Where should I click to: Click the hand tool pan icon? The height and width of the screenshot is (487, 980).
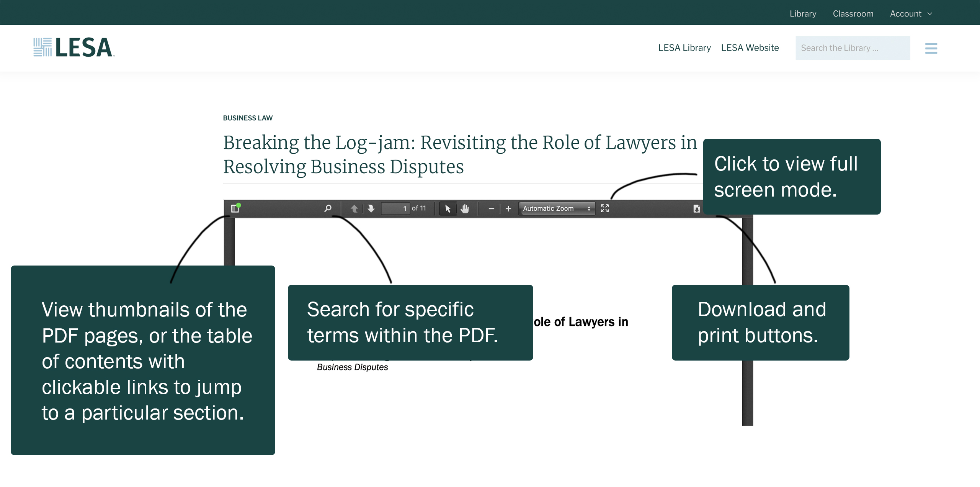[467, 208]
